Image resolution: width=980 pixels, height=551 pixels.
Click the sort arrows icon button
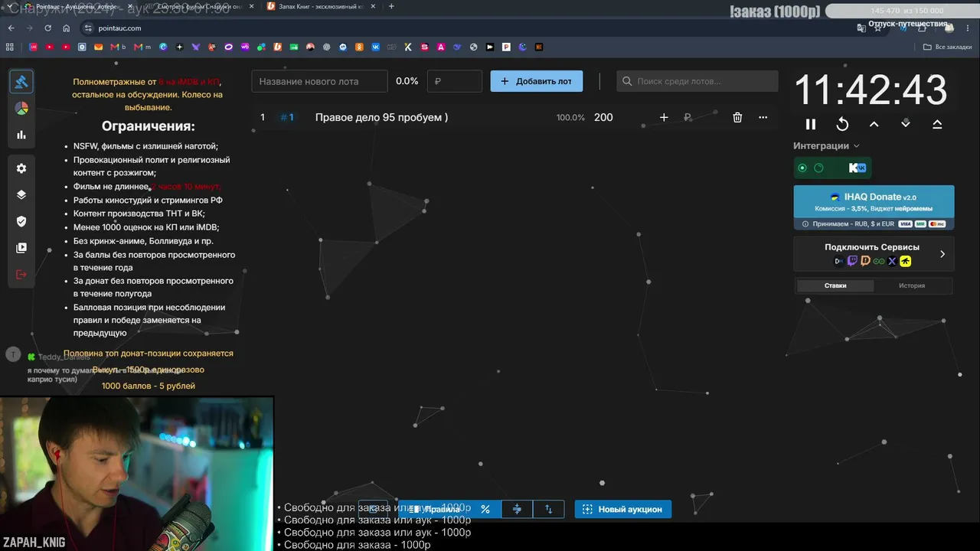(x=548, y=509)
